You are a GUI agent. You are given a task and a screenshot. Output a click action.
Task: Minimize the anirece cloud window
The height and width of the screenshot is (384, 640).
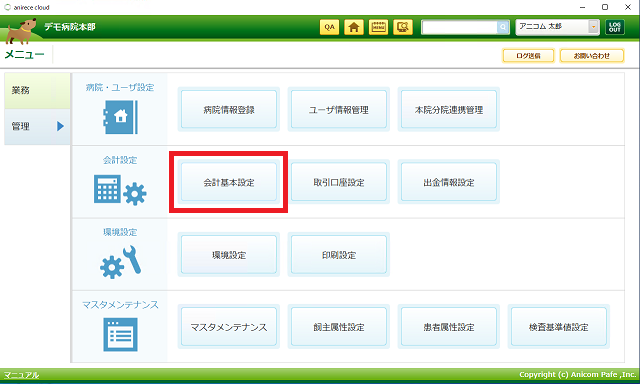pyautogui.click(x=582, y=7)
